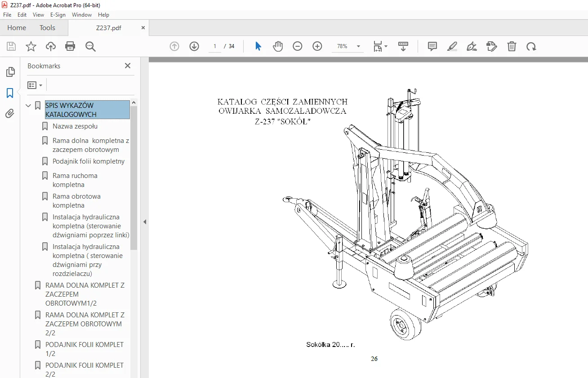The height and width of the screenshot is (378, 588).
Task: Open RAMA DOLNA KOMPLET OBROTOWYM1/2 bookmark
Action: [85, 294]
